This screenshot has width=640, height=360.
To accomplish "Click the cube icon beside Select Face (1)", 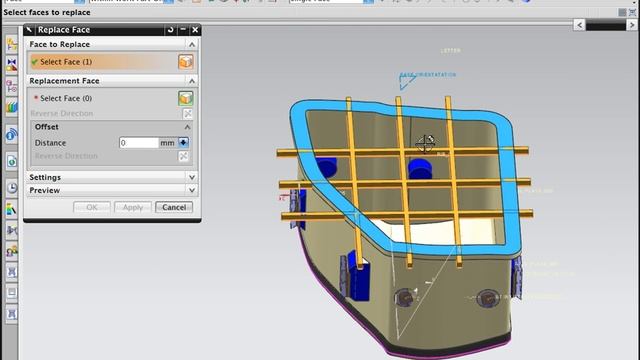I will click(186, 62).
